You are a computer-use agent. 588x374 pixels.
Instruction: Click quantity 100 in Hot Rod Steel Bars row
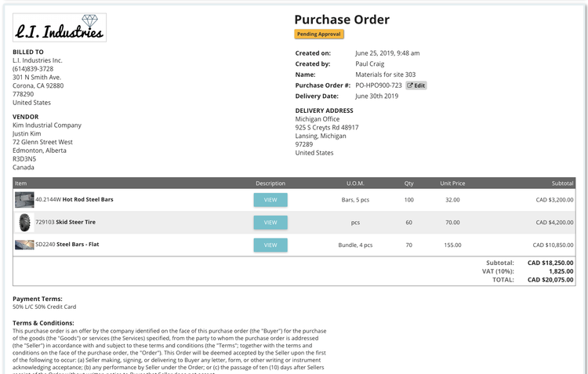tap(408, 200)
